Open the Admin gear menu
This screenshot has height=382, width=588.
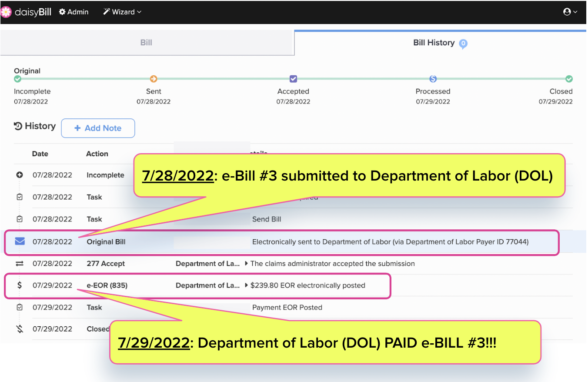(x=73, y=12)
